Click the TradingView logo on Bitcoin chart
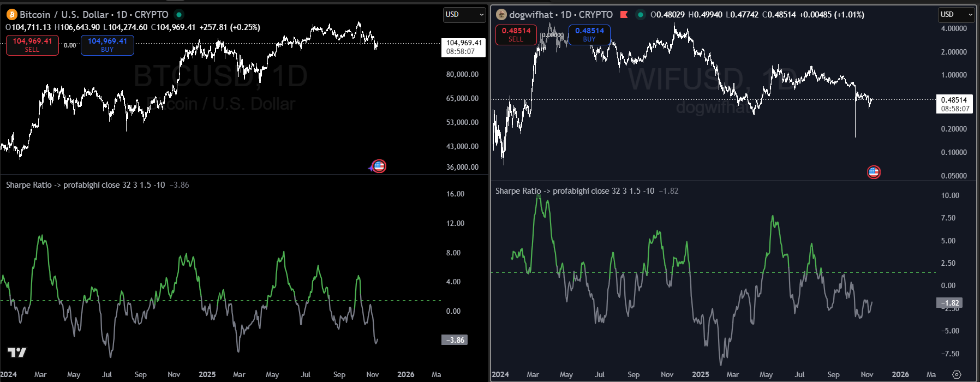This screenshot has height=382, width=980. (17, 352)
